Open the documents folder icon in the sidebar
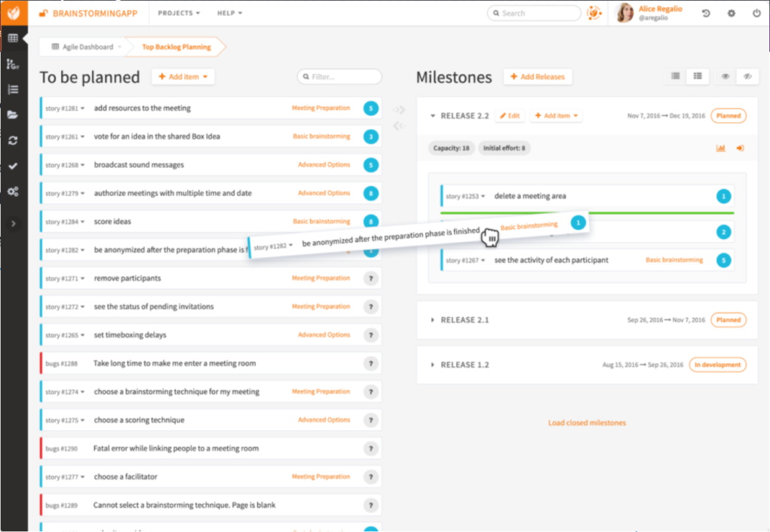Screen dimensions: 770x532 click(13, 115)
